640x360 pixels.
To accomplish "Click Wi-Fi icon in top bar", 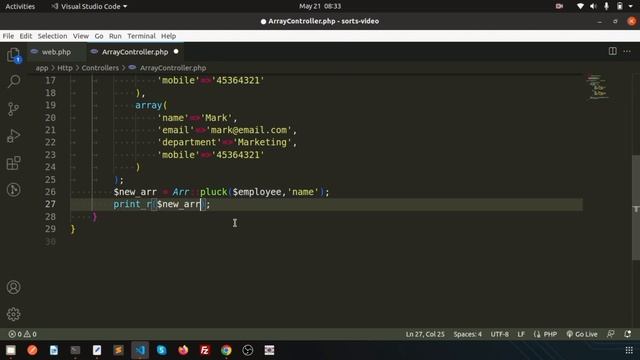I will 580,6.
